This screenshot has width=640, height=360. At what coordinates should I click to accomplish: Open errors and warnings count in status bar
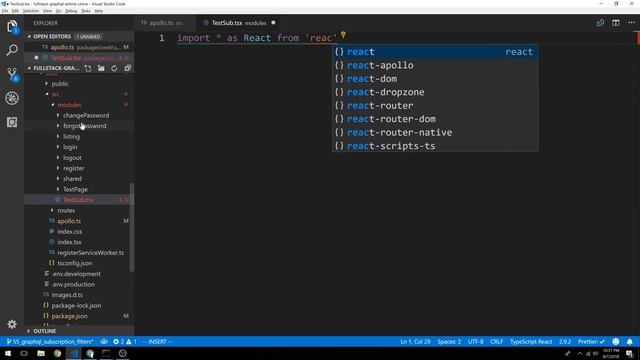tap(124, 342)
